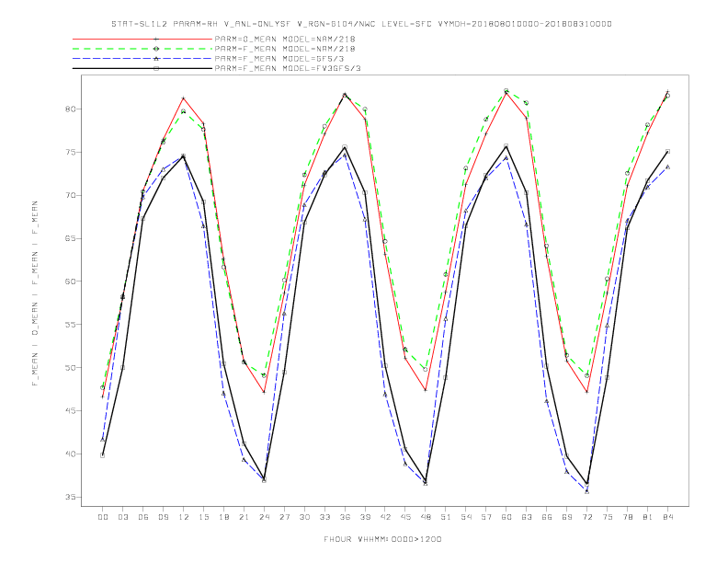728x563 pixels.
Task: Click the green dashed legend line sample
Action: coord(142,49)
